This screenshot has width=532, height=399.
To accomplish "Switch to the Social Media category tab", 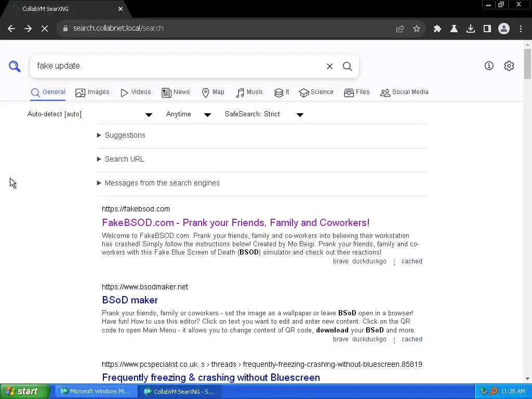I will click(x=404, y=92).
